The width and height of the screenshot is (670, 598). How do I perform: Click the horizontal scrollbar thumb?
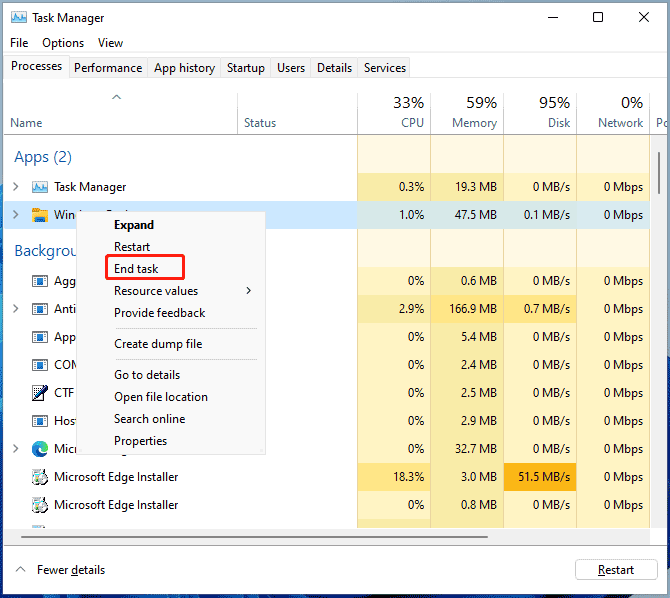(x=254, y=536)
